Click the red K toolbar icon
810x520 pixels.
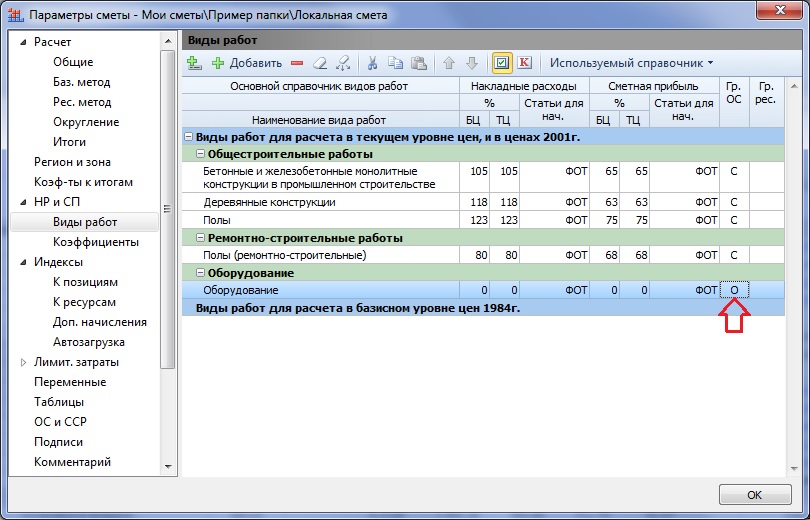tap(524, 63)
